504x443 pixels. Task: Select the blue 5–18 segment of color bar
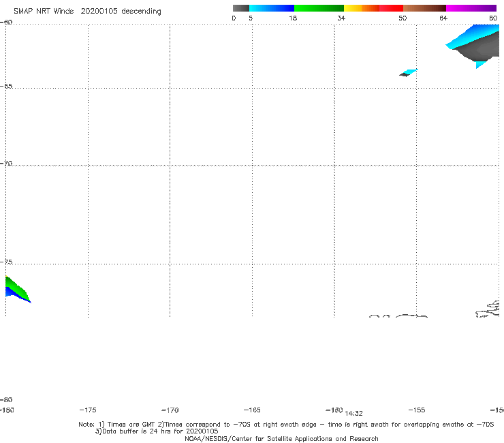[x=272, y=8]
